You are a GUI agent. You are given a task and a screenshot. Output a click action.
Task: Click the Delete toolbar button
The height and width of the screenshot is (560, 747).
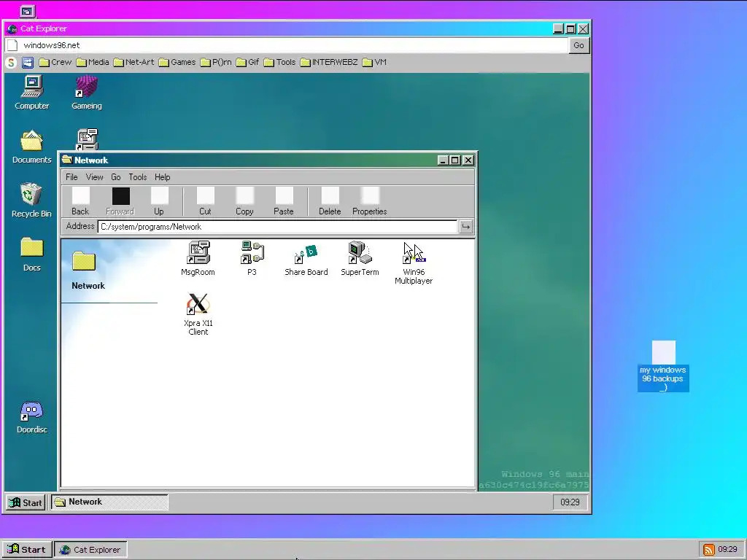click(330, 201)
